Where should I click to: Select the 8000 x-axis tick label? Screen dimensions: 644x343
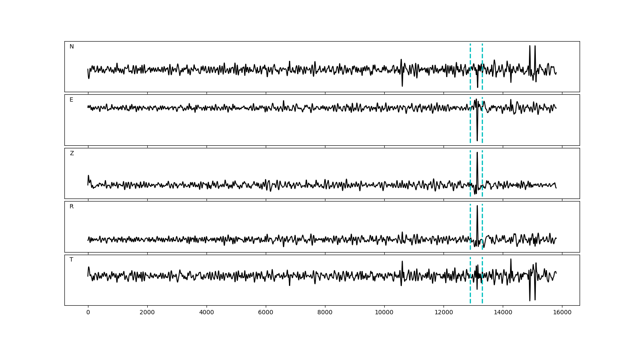[325, 313]
